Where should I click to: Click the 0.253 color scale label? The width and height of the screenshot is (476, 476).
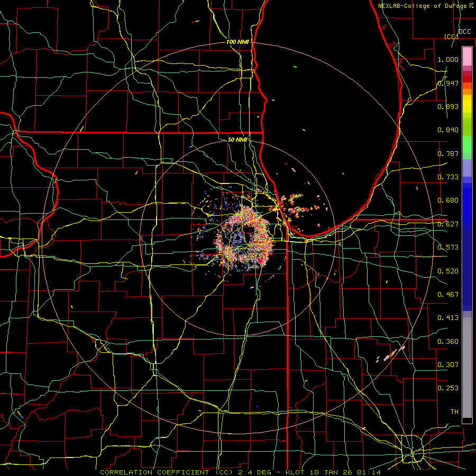tap(448, 388)
